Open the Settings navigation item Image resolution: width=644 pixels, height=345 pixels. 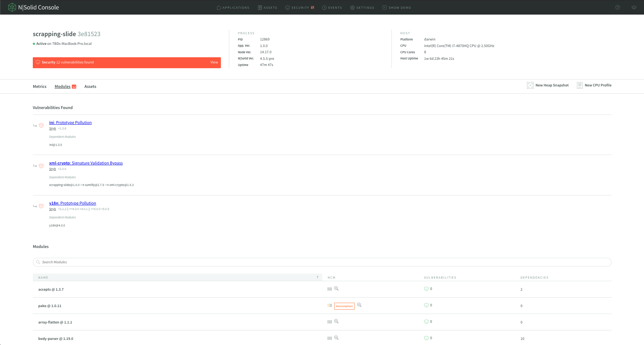(x=362, y=8)
